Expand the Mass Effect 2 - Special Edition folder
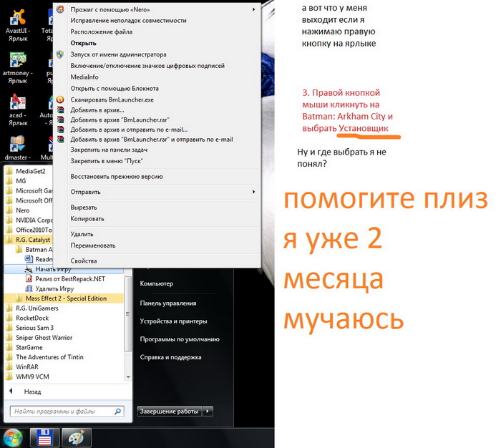 tap(64, 298)
